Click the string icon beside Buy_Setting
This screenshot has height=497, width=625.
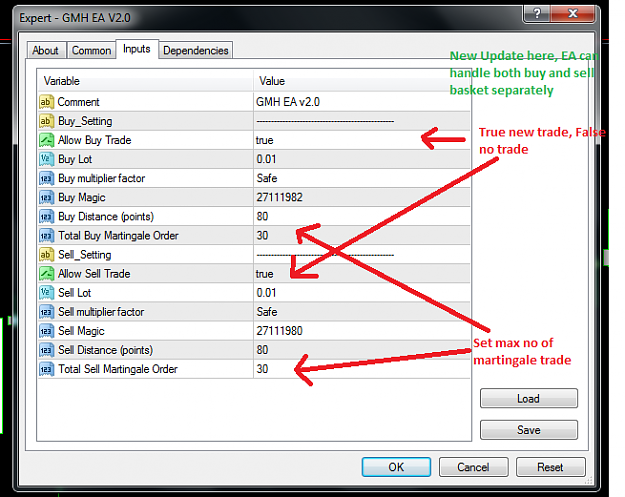coord(46,121)
